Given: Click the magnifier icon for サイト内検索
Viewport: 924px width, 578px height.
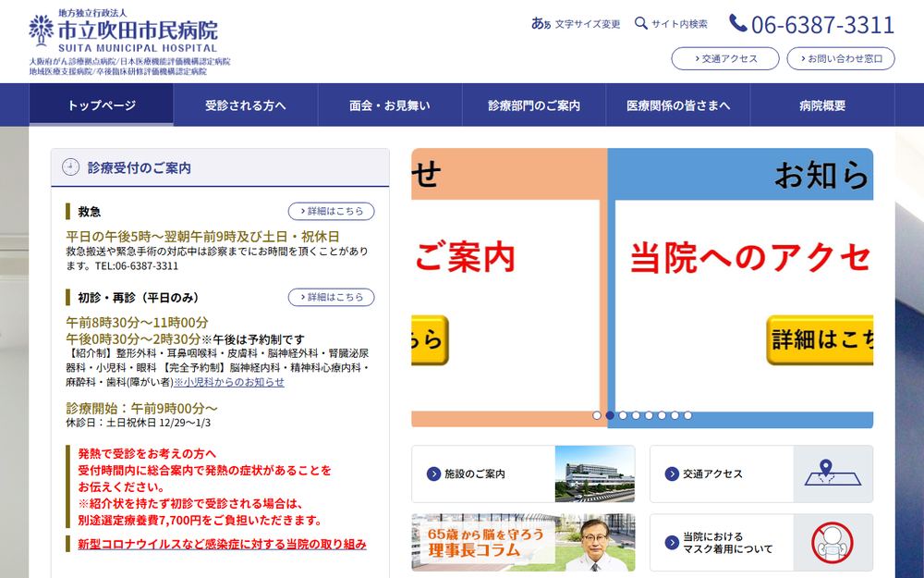Looking at the screenshot, I should click(x=640, y=24).
